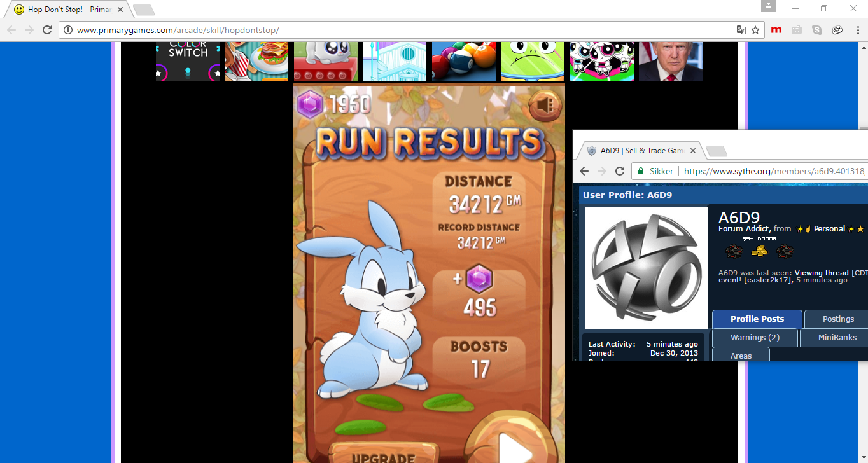The height and width of the screenshot is (463, 868).
Task: Click the Skype extension icon
Action: (817, 30)
